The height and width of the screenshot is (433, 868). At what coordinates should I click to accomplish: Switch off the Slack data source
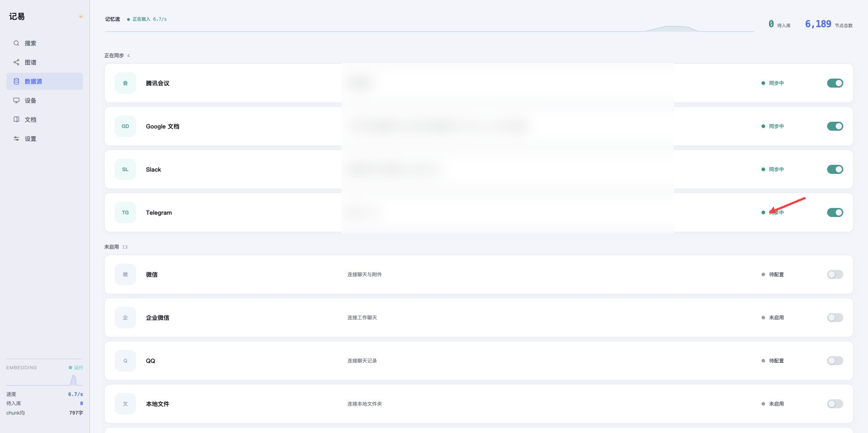pos(835,169)
